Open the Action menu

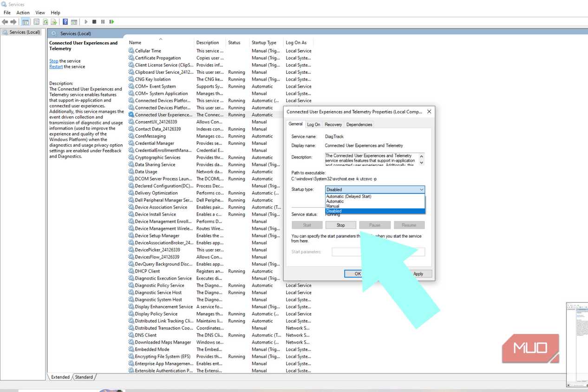point(23,13)
